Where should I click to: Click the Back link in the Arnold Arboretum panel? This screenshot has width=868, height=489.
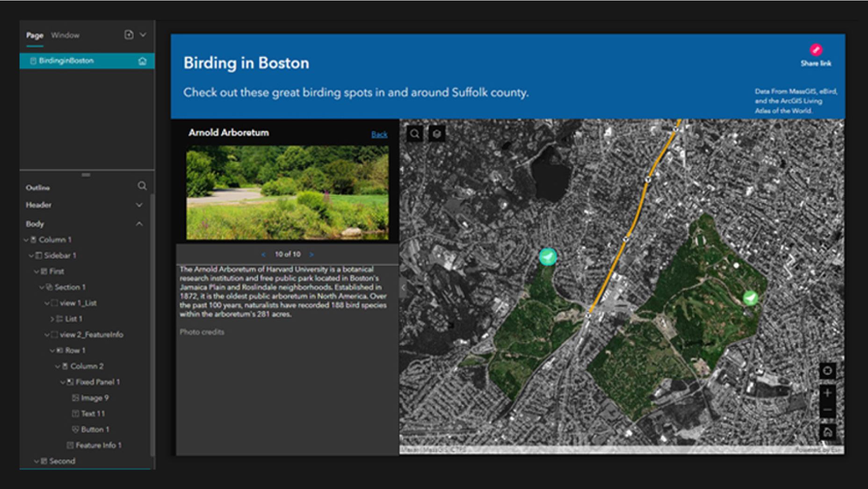click(379, 134)
